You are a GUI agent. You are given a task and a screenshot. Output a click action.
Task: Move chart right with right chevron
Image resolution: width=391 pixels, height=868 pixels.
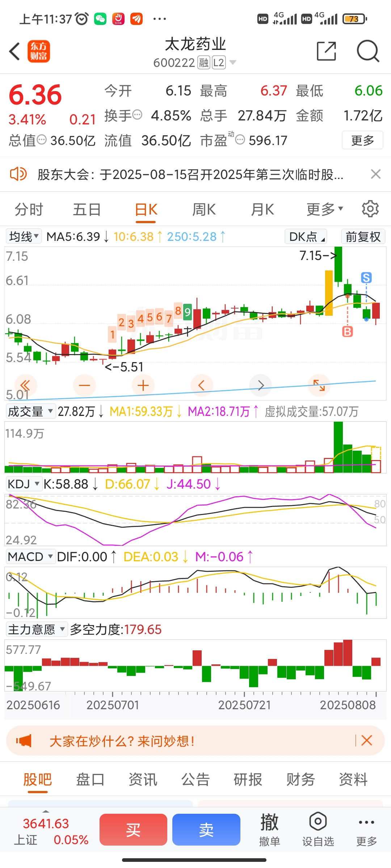click(x=260, y=385)
